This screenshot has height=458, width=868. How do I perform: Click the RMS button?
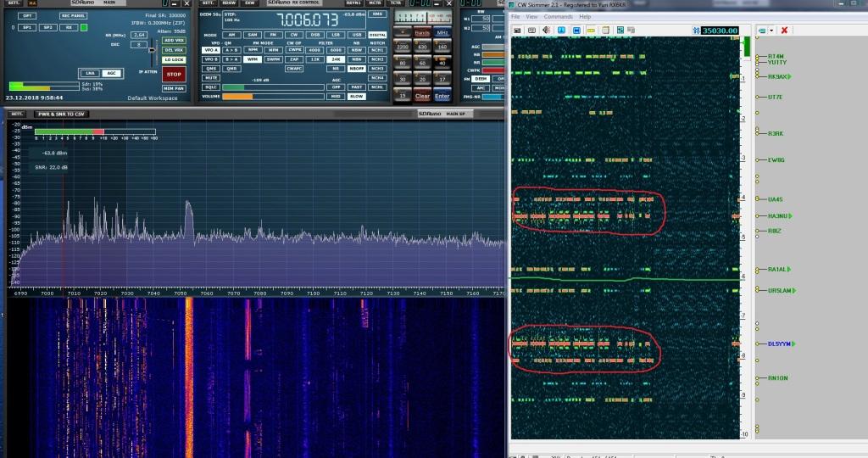coord(377,14)
